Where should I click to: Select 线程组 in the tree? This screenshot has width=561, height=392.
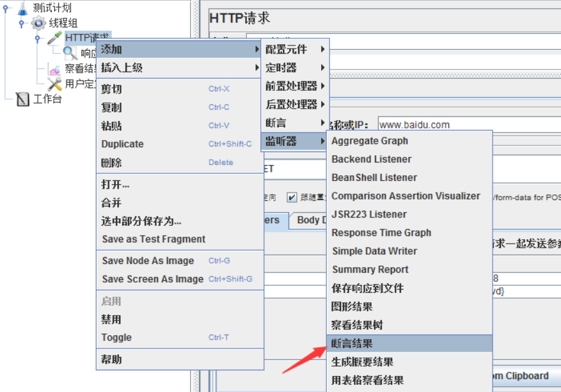(x=63, y=23)
